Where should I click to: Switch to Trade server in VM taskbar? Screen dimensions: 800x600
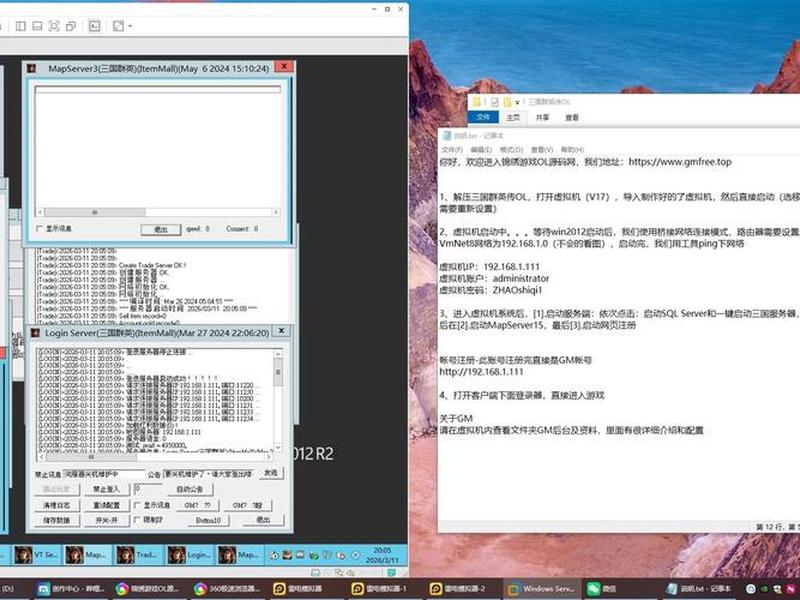[x=138, y=555]
